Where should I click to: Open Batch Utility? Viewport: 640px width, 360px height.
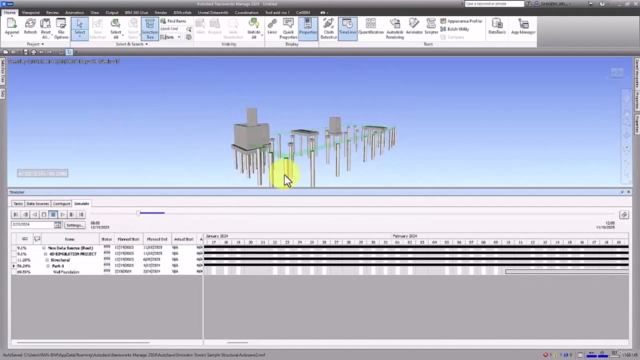[x=455, y=29]
